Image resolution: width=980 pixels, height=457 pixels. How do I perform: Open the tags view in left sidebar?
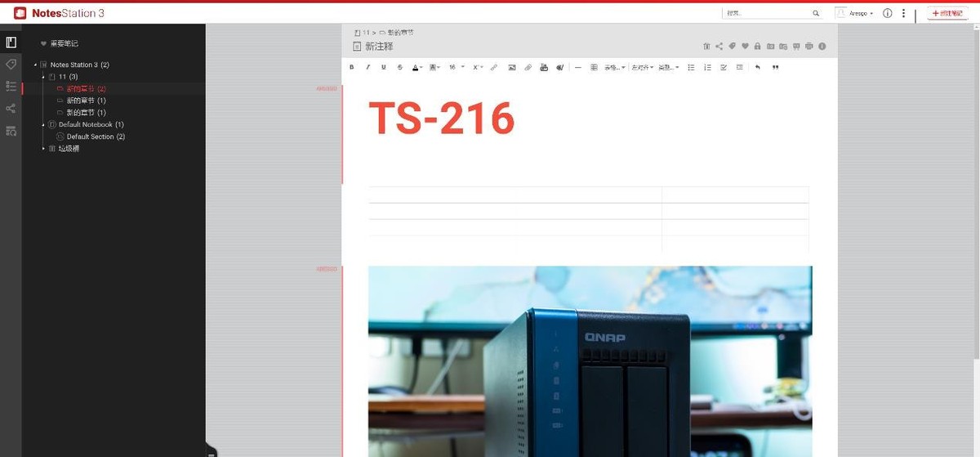pos(11,64)
